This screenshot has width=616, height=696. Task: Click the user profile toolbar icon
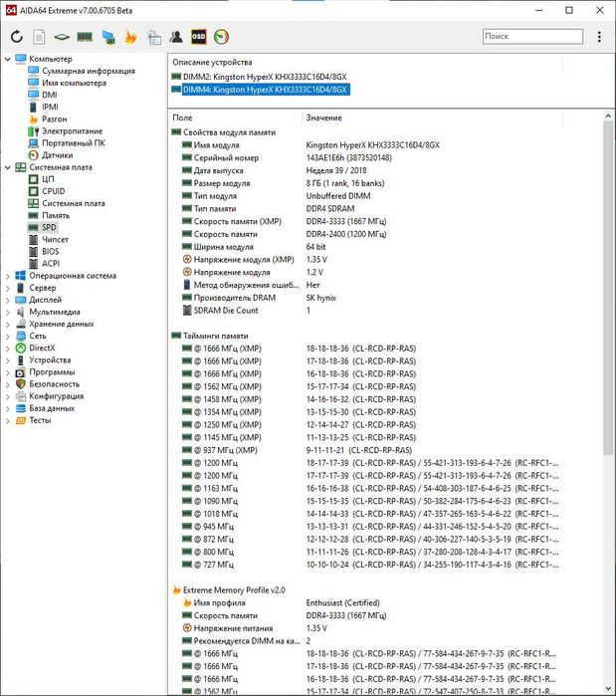(176, 37)
